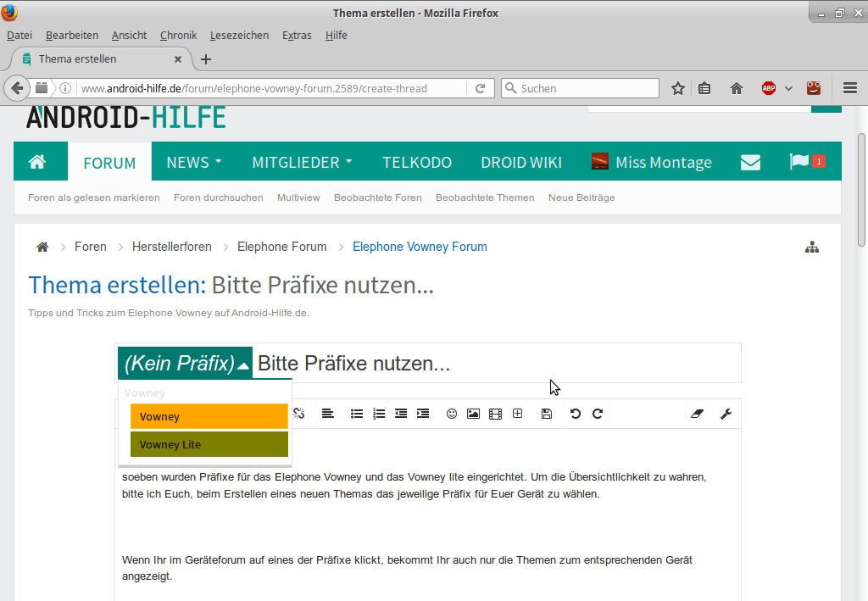868x601 pixels.
Task: Open the Chronik menu
Action: [x=178, y=36]
